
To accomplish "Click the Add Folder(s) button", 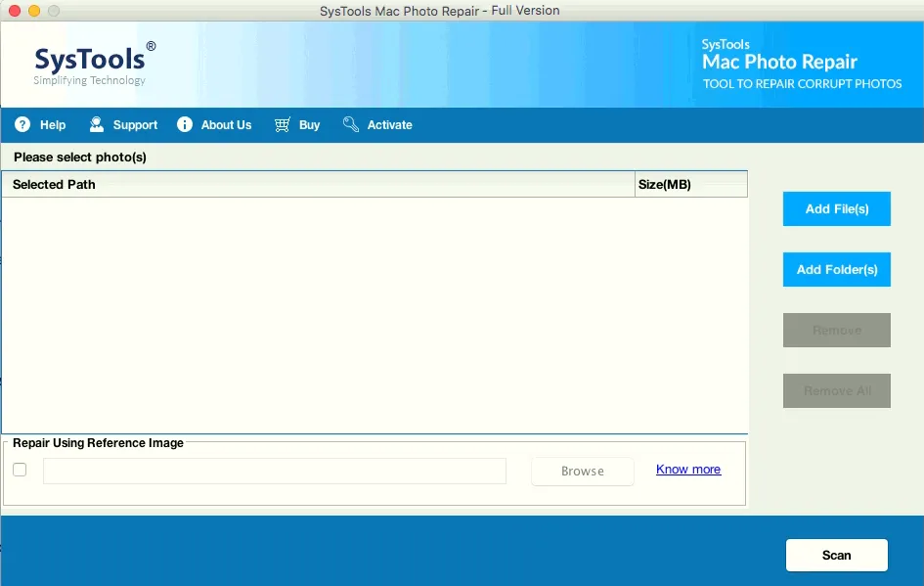I will [x=837, y=269].
